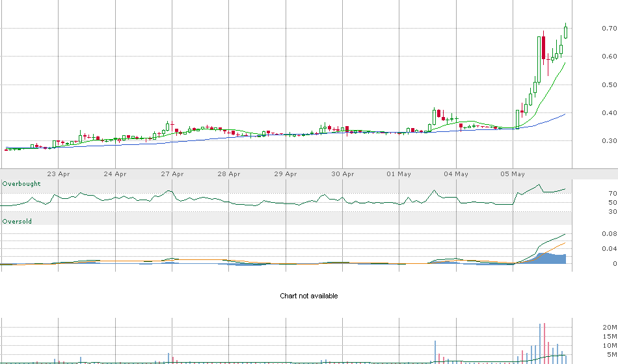Click the blue MACD histogram area on 05 May
The image size is (618, 364).
[x=548, y=259]
